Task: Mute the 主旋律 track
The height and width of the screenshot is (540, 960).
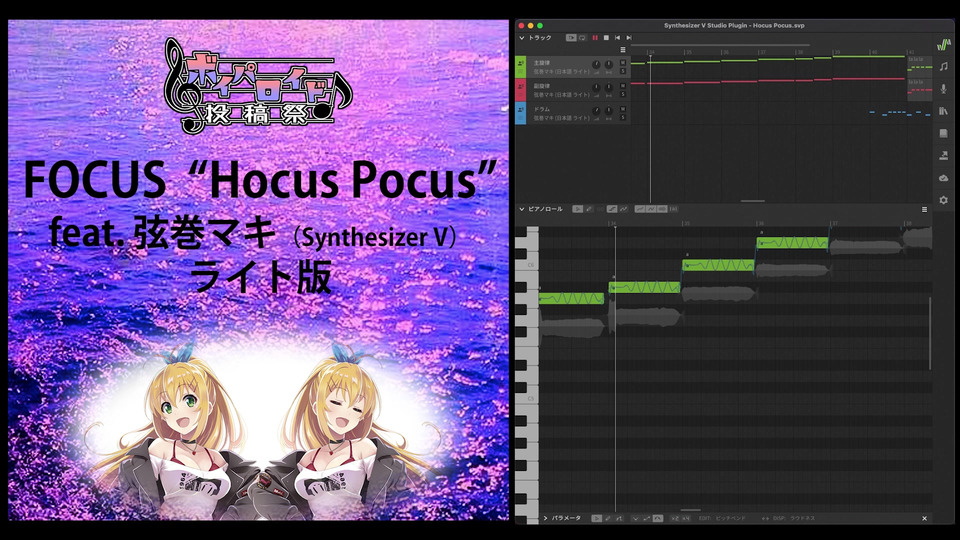Action: [x=623, y=63]
